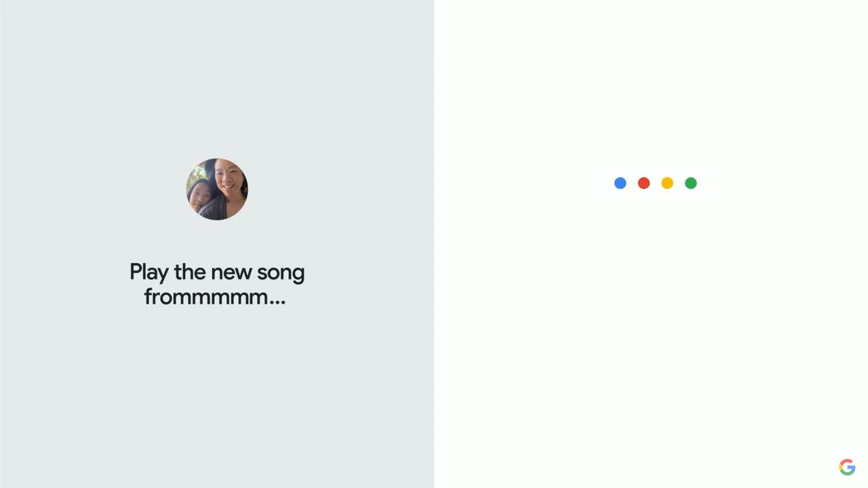The width and height of the screenshot is (868, 488).
Task: Click the capital "P" starting the query
Action: pyautogui.click(x=135, y=272)
